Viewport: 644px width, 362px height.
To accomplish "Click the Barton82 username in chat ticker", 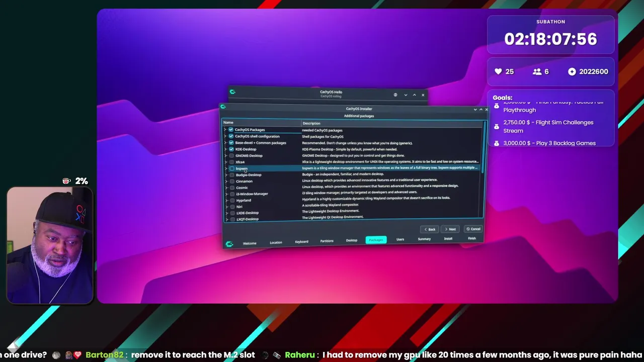I will coord(104,355).
